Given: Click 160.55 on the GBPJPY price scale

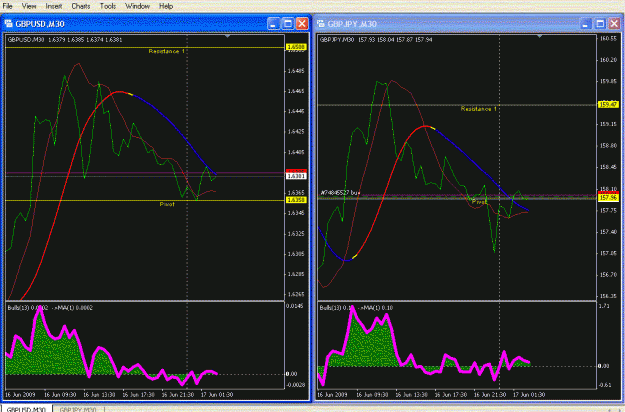Looking at the screenshot, I should pos(608,39).
